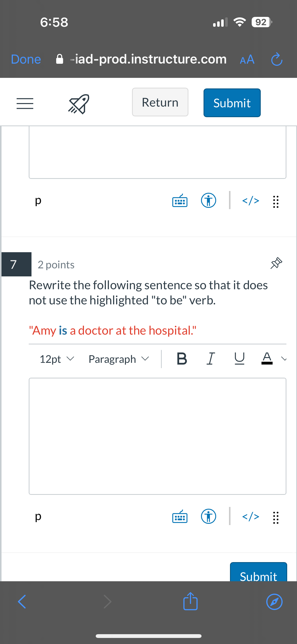Open accessibility checker in the upper editor
The image size is (297, 644).
209,201
